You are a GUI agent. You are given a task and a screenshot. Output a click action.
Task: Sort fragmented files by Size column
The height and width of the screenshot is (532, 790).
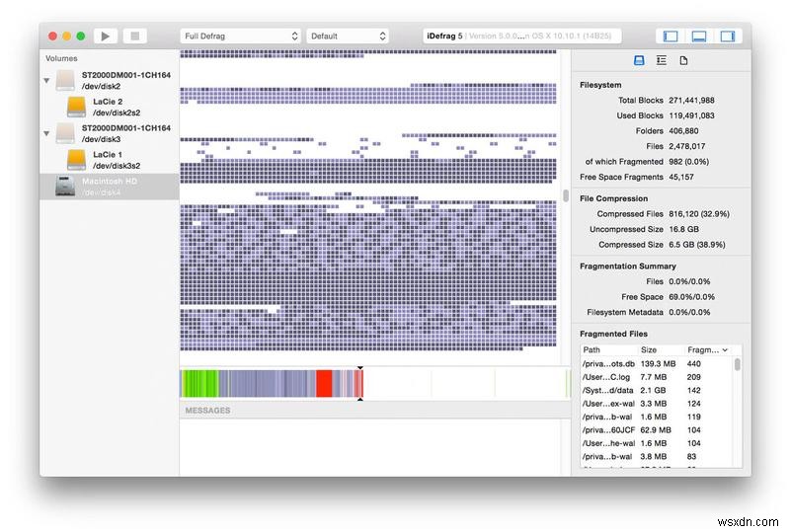click(x=649, y=349)
